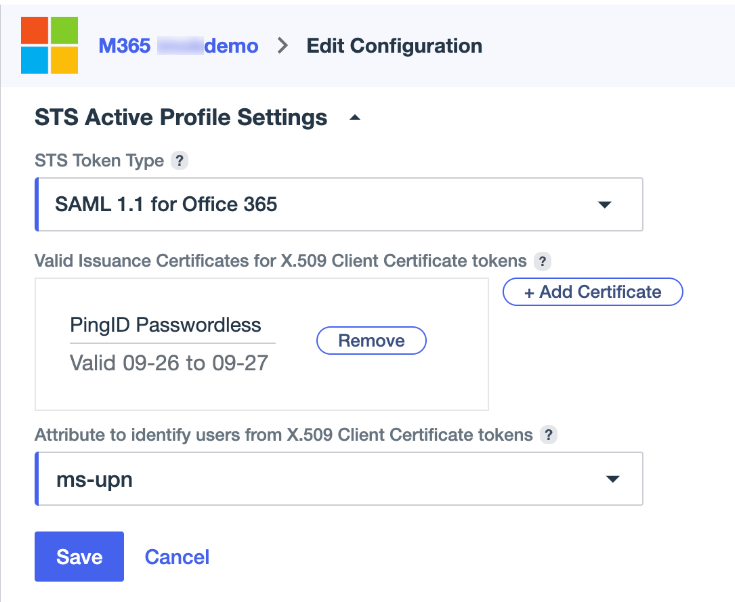Click the STS Active Profile Settings title
The width and height of the screenshot is (735, 602).
[181, 117]
